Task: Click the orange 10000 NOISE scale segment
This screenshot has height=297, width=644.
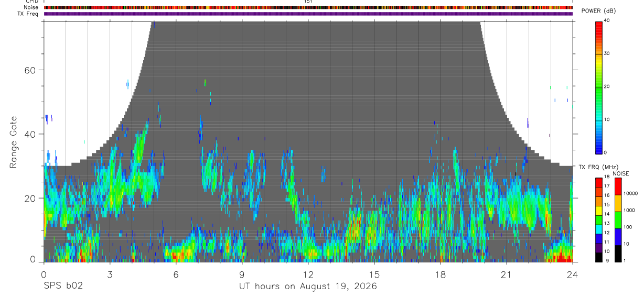Action: [x=617, y=203]
